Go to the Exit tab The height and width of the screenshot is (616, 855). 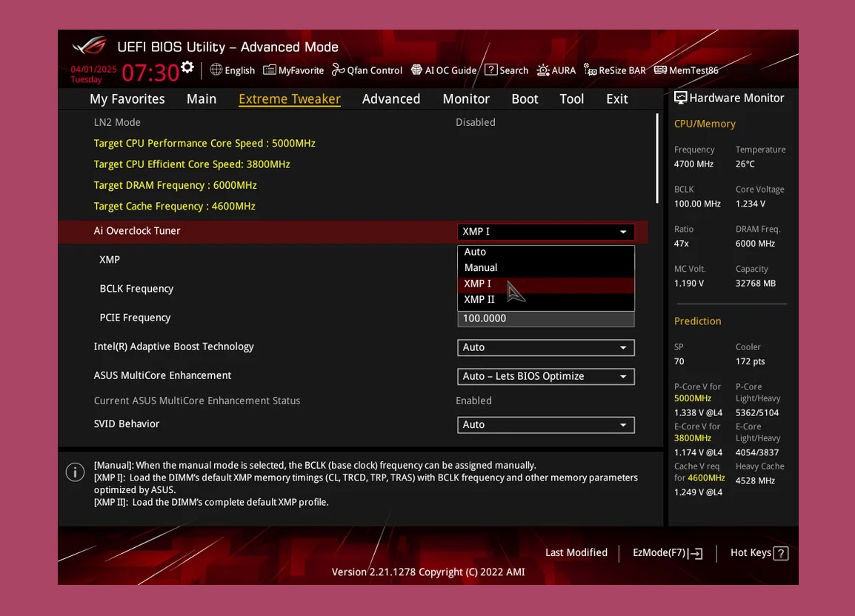616,98
